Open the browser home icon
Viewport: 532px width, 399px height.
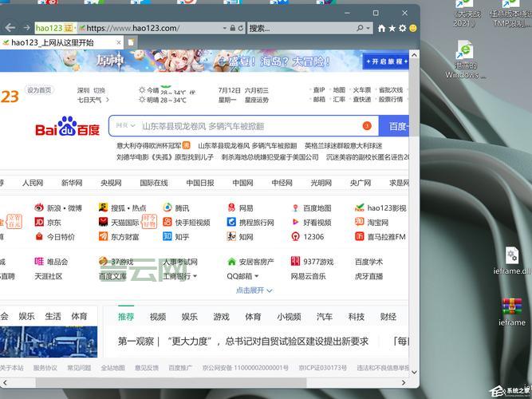pos(382,28)
